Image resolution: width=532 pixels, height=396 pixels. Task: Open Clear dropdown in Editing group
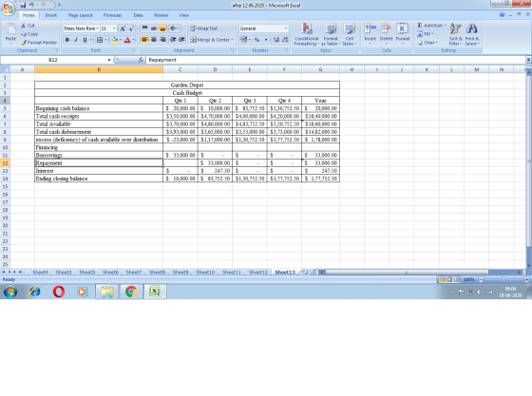click(x=437, y=43)
